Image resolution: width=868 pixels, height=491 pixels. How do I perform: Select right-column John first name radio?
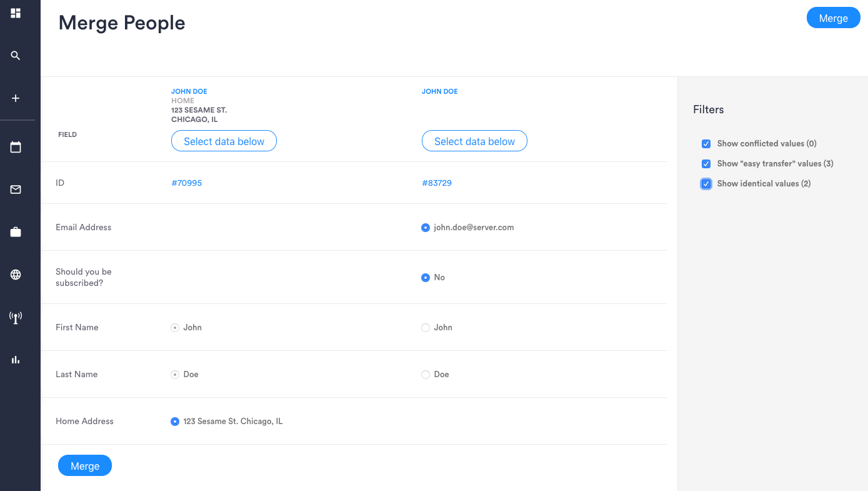[x=426, y=328]
